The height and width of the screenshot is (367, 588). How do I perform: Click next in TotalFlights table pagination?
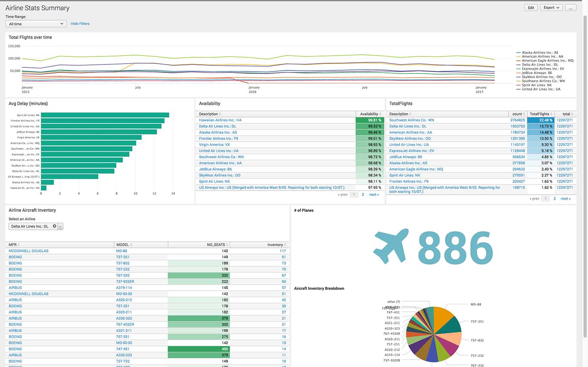[x=566, y=198]
